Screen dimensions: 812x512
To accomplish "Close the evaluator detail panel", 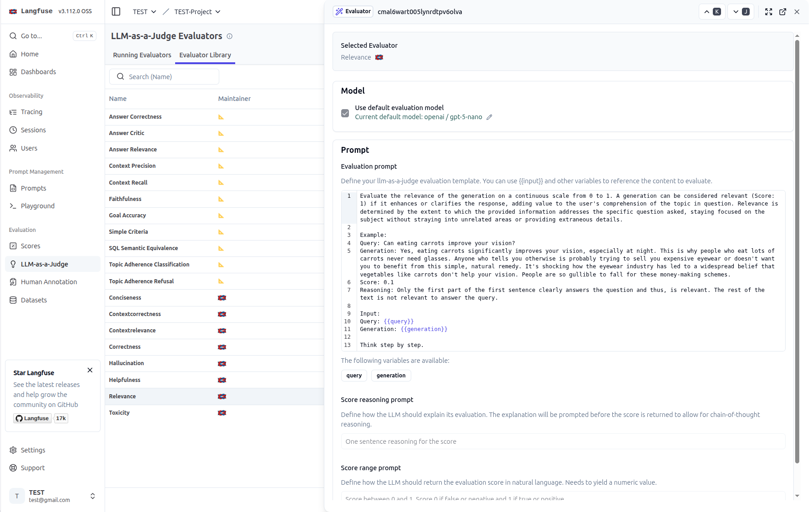I will click(x=797, y=12).
